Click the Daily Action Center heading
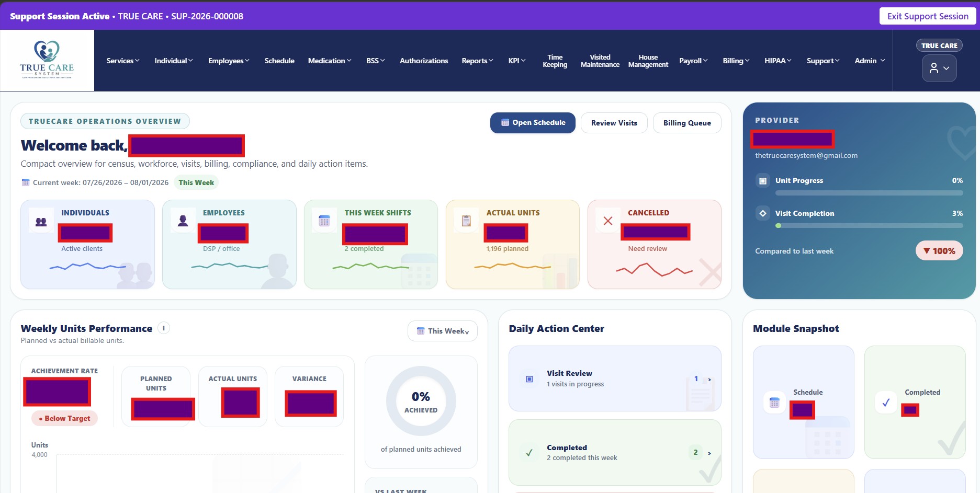Image resolution: width=980 pixels, height=493 pixels. [557, 328]
